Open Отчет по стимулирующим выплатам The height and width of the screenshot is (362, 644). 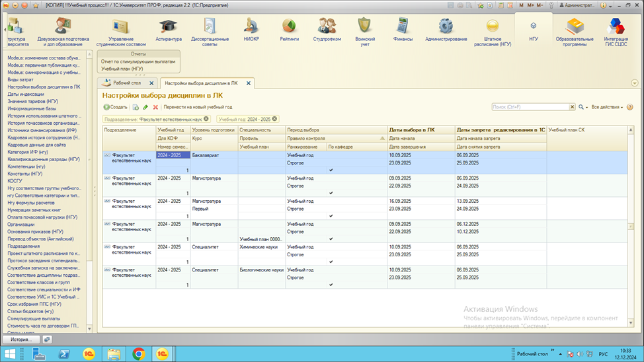pos(138,61)
